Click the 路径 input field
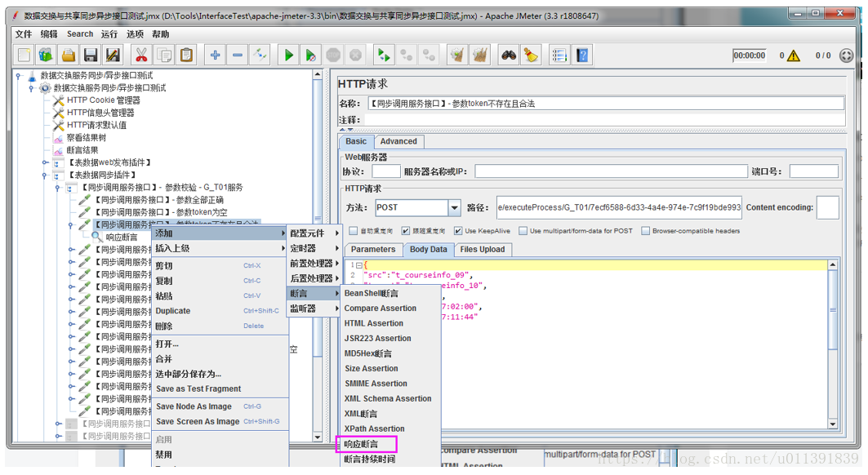868x475 pixels. click(619, 207)
